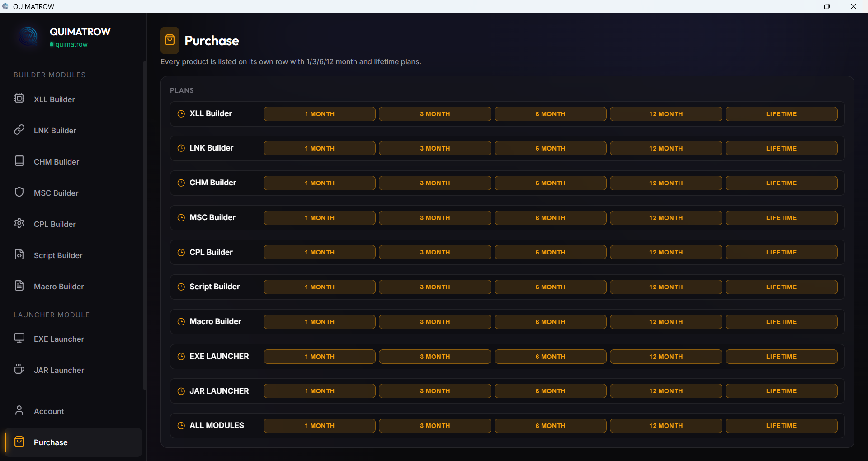Click the Account person icon in sidebar
The width and height of the screenshot is (868, 461).
click(19, 410)
